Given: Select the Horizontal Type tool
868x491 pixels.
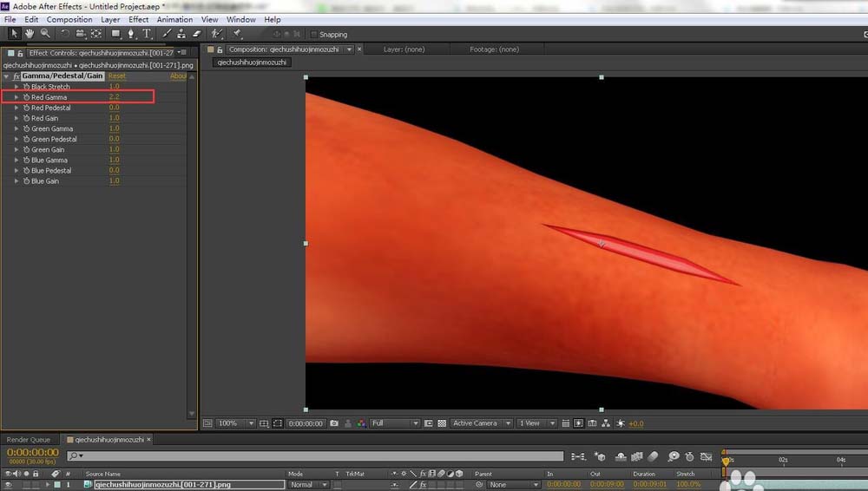Looking at the screenshot, I should click(x=147, y=34).
